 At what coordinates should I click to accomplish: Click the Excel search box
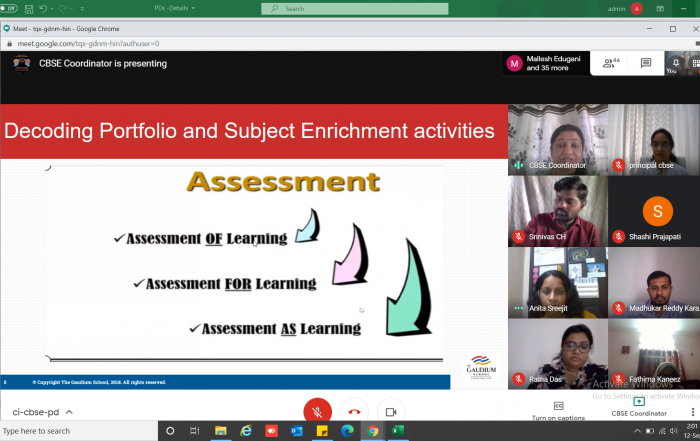[x=354, y=8]
